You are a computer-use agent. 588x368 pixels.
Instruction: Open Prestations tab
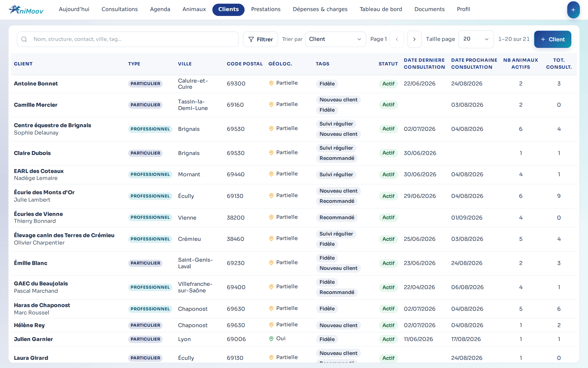click(266, 9)
